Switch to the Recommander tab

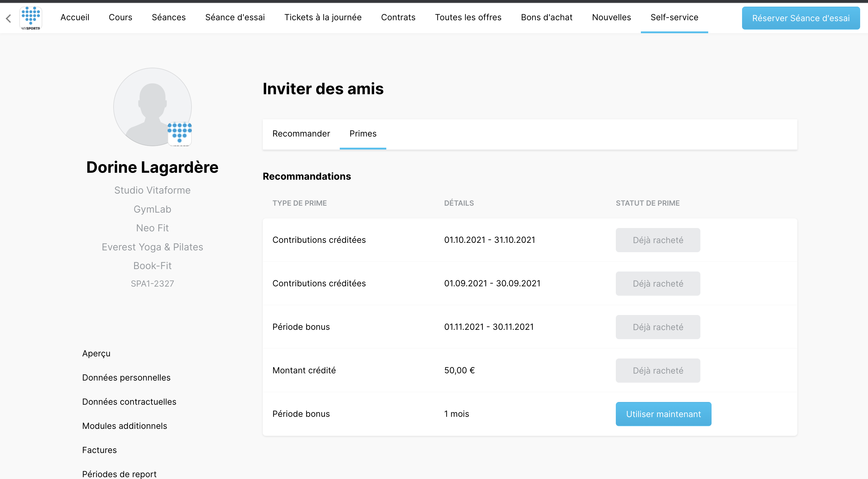click(301, 134)
